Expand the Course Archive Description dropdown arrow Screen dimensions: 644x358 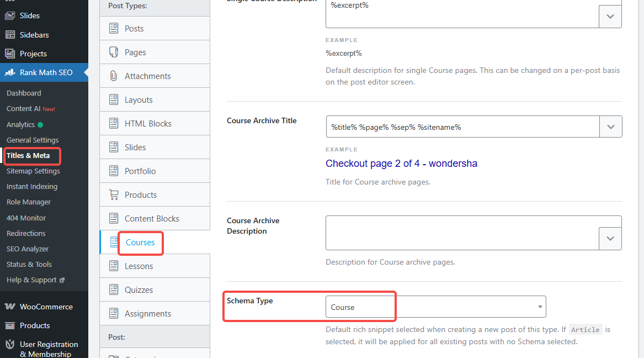click(610, 238)
